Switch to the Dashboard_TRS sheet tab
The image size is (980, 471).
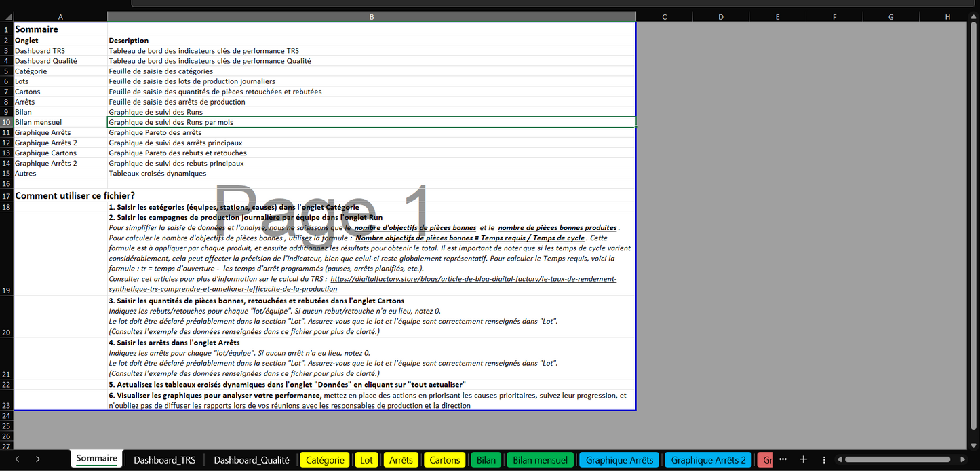[x=164, y=459]
